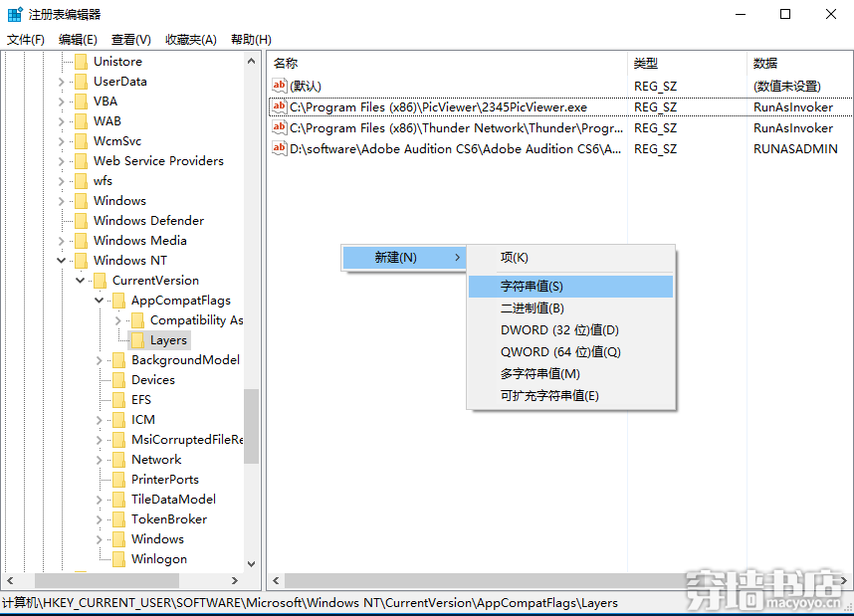The height and width of the screenshot is (616, 854).
Task: Click the tree pane scroll up arrow
Action: click(251, 62)
